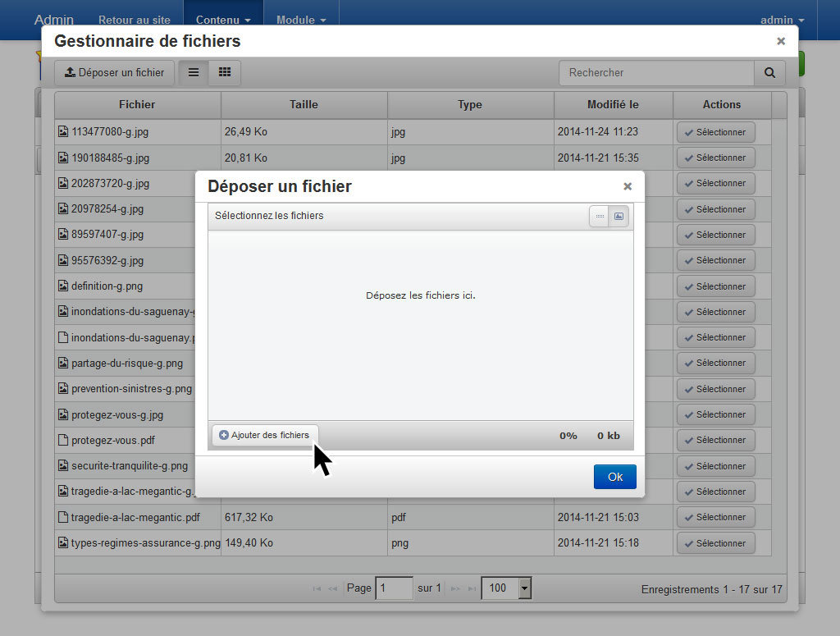Switch uploader to list view icon
The image size is (840, 636).
(600, 216)
